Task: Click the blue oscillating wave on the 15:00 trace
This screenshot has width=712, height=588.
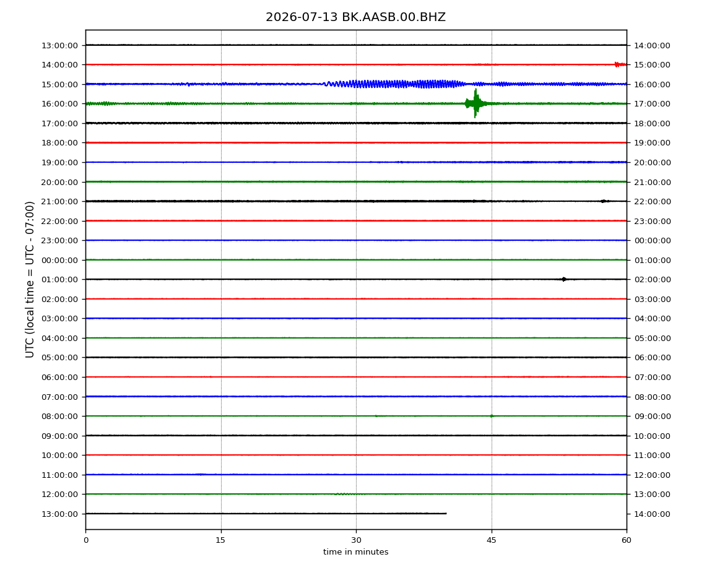Action: pyautogui.click(x=395, y=84)
